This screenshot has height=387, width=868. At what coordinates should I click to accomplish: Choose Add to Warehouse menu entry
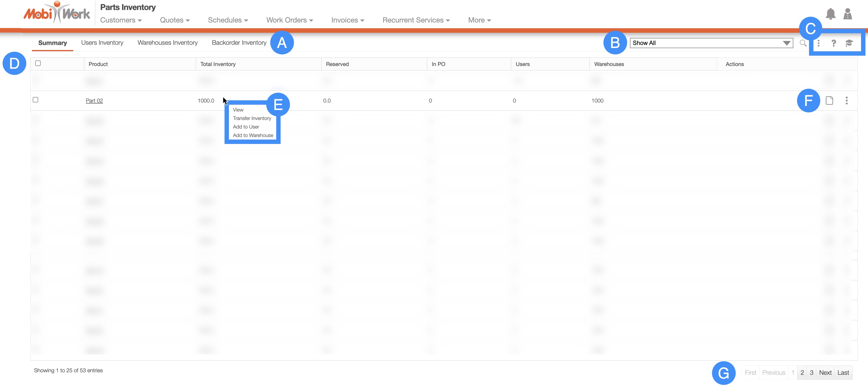pyautogui.click(x=253, y=135)
